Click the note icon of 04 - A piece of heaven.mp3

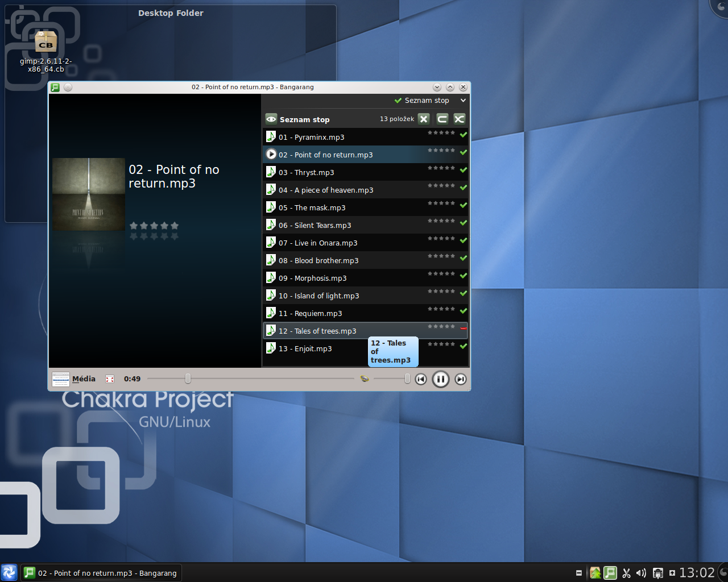coord(271,190)
